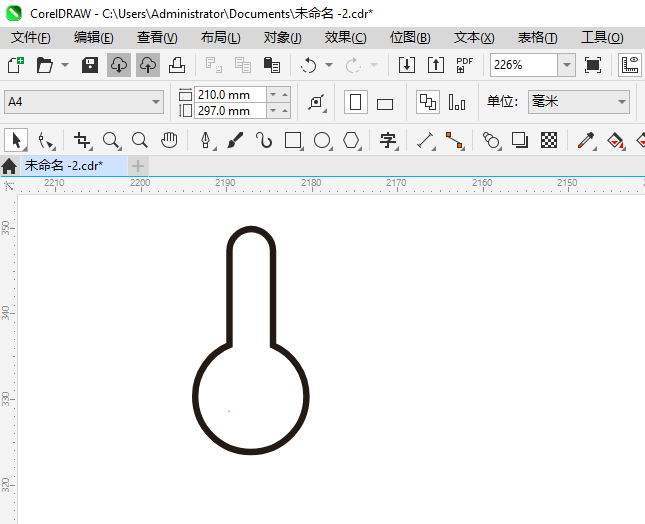Select the Interactive fill bucket tool
This screenshot has height=524, width=645.
(x=615, y=140)
